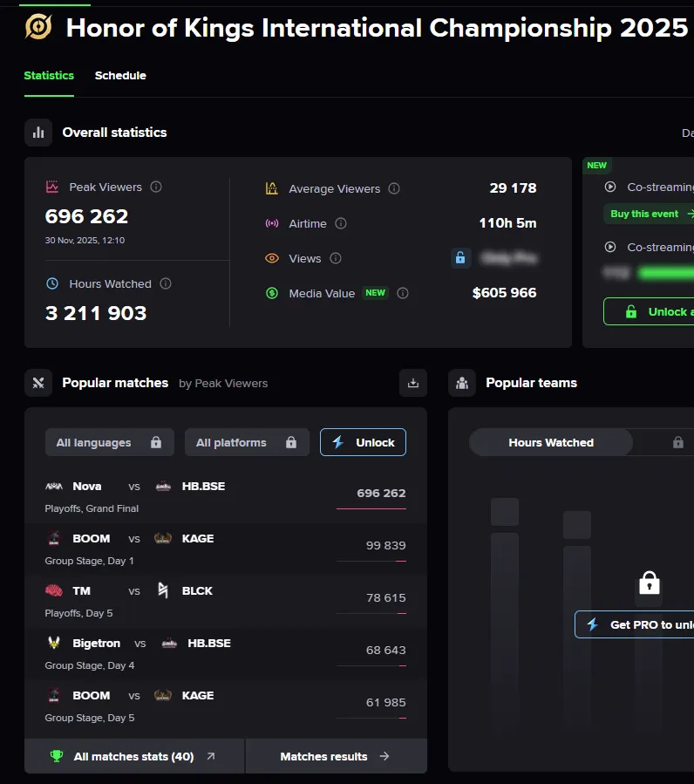694x784 pixels.
Task: Click the 61 985 viewers value
Action: click(386, 703)
